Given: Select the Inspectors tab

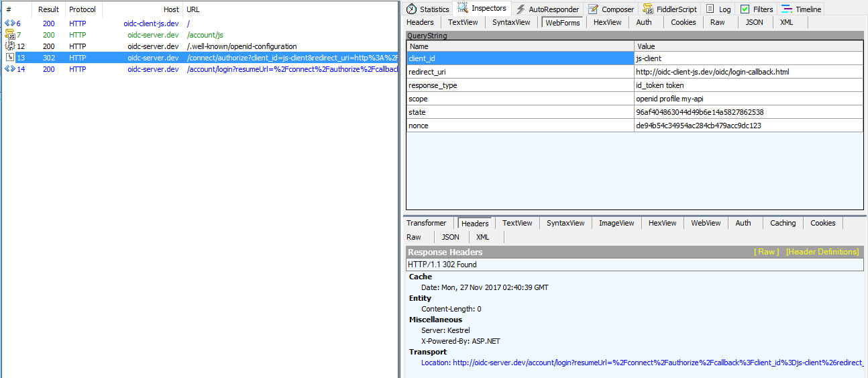Looking at the screenshot, I should coord(482,8).
